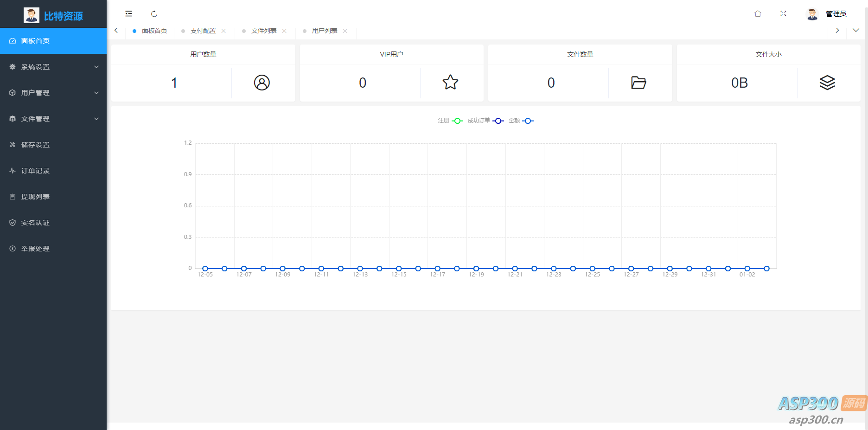Click the chart data point at 12-05
868x430 pixels.
[205, 269]
